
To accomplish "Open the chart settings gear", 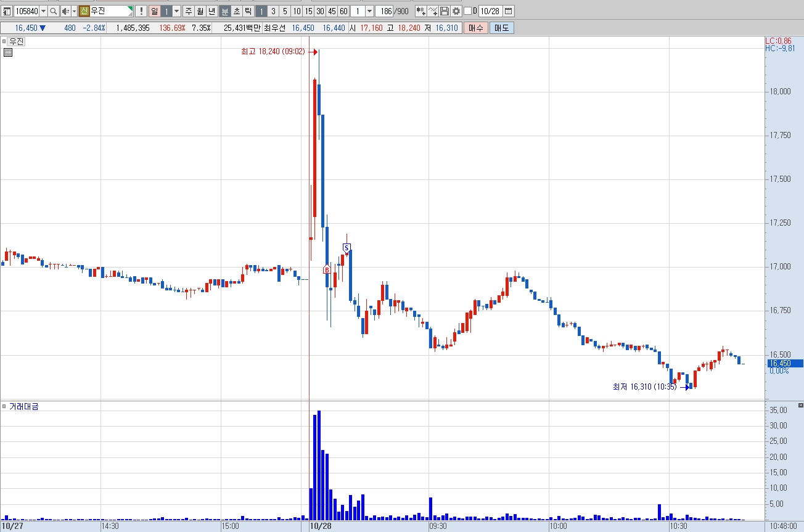I will pyautogui.click(x=456, y=11).
